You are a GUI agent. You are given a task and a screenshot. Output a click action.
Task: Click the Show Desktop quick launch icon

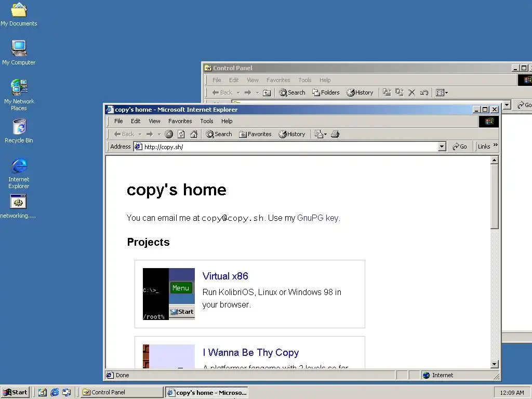(x=43, y=392)
